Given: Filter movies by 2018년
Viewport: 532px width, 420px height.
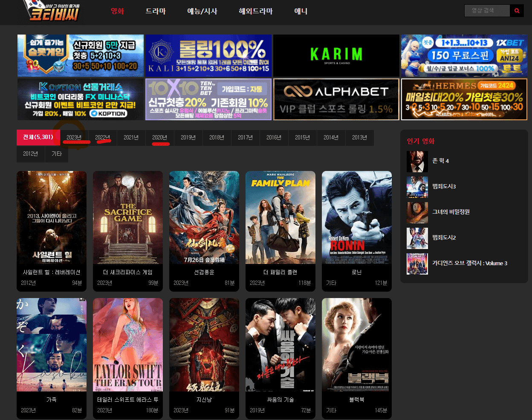Looking at the screenshot, I should pos(217,137).
